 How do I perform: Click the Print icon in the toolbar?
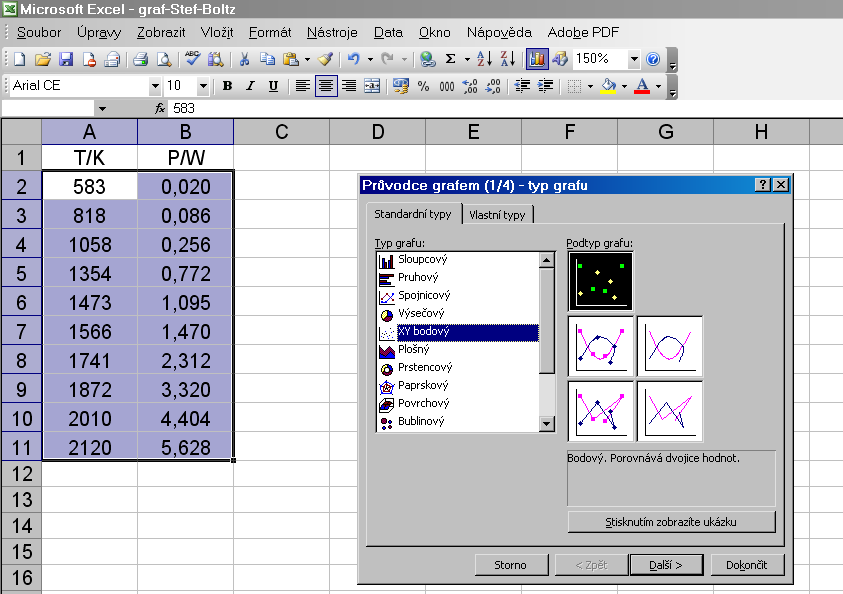pyautogui.click(x=140, y=59)
